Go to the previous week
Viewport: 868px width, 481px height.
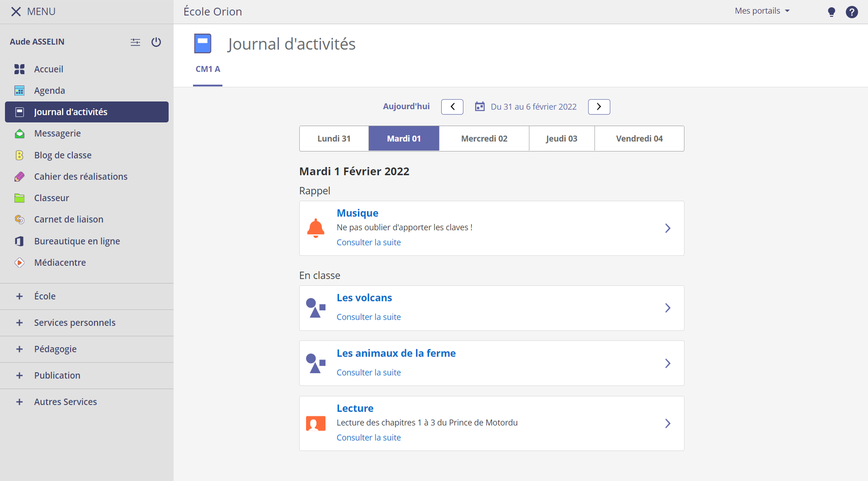(x=452, y=107)
